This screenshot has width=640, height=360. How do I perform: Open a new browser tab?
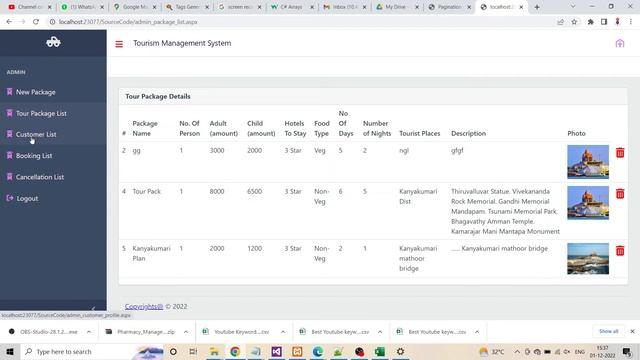pos(537,7)
